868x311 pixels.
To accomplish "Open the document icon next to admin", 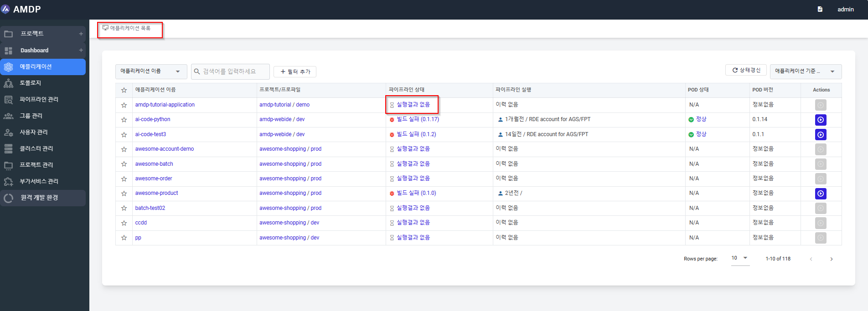I will [x=820, y=9].
